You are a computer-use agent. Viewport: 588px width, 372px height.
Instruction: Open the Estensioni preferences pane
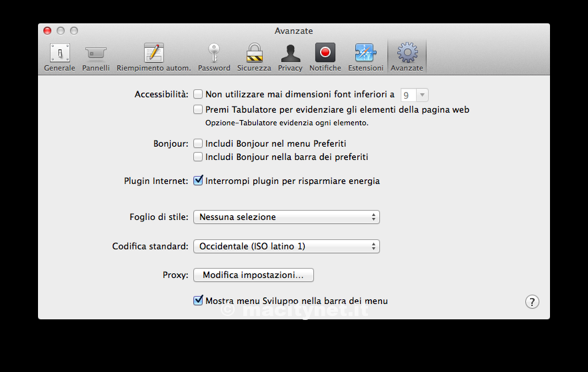365,57
